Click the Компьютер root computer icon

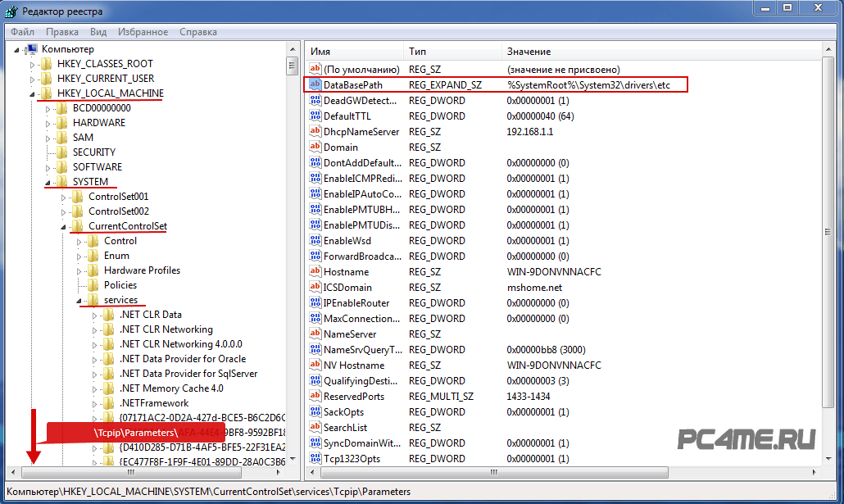click(31, 49)
